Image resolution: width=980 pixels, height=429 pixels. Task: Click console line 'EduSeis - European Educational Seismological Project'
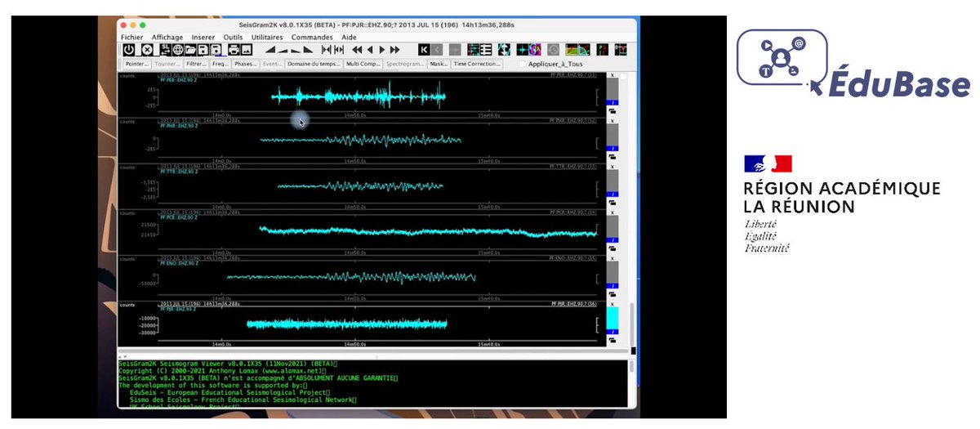[x=229, y=393]
